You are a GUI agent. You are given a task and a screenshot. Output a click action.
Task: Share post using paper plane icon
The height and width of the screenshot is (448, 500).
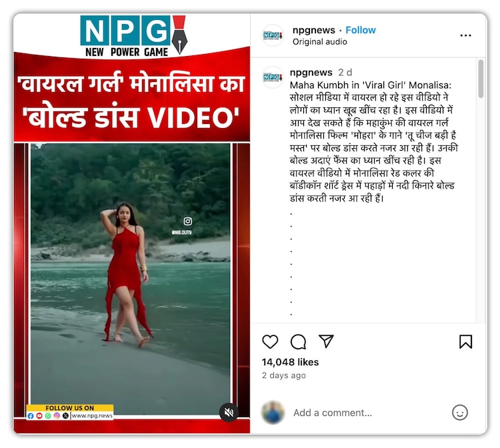326,341
